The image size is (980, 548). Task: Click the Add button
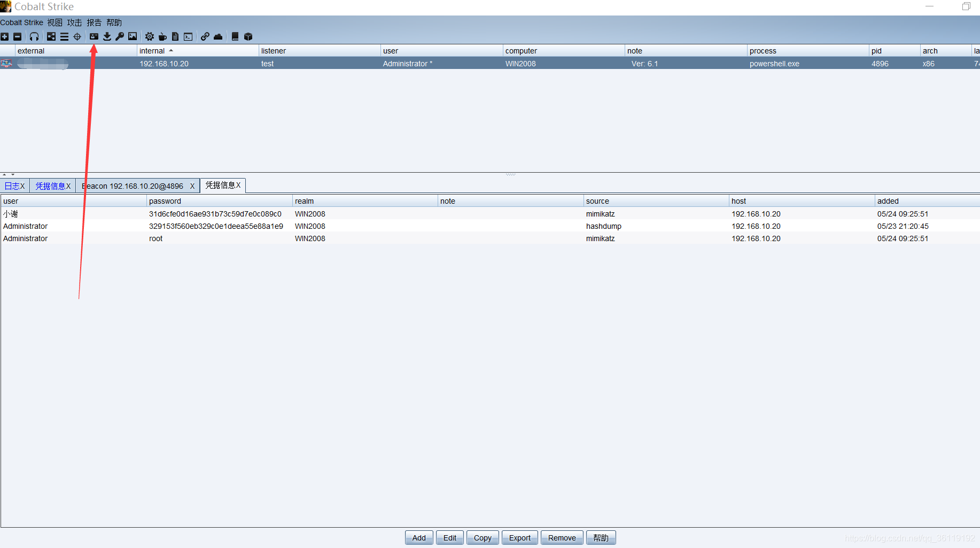click(419, 538)
